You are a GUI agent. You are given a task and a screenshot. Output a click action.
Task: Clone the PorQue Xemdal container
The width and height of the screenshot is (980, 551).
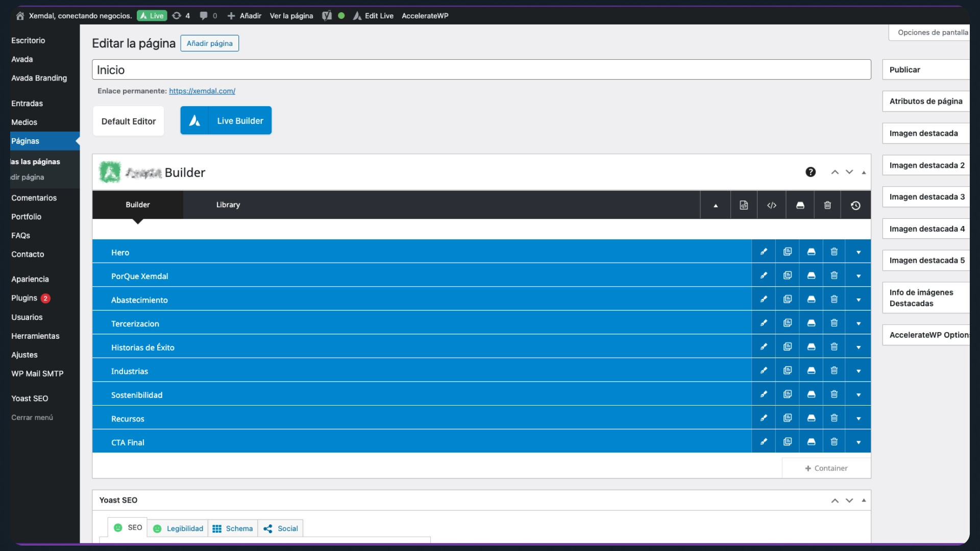click(x=788, y=275)
